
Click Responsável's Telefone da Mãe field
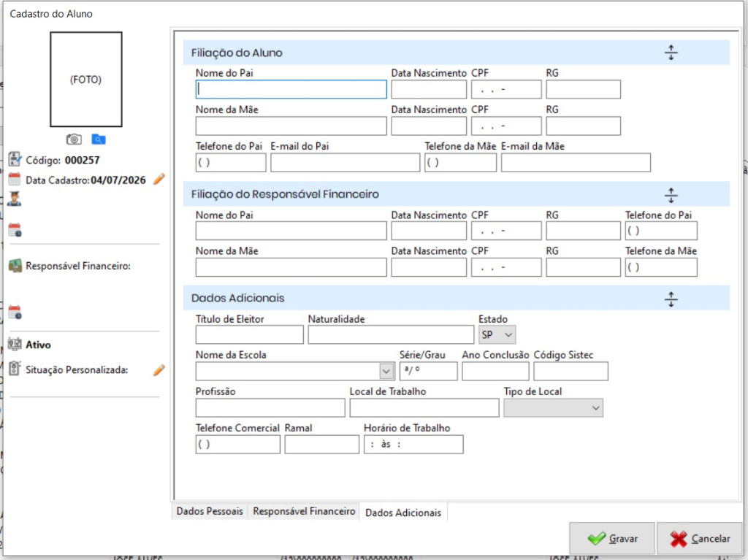pos(660,267)
